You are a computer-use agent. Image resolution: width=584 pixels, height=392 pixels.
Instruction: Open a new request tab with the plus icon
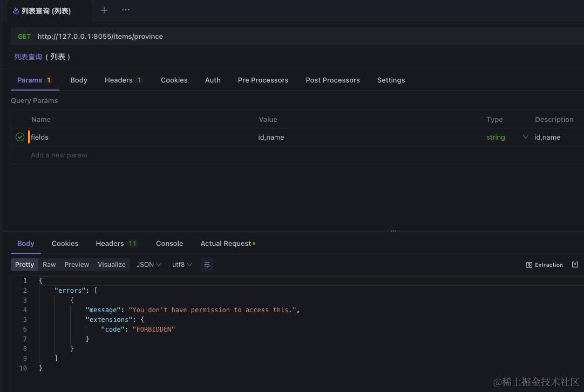104,10
